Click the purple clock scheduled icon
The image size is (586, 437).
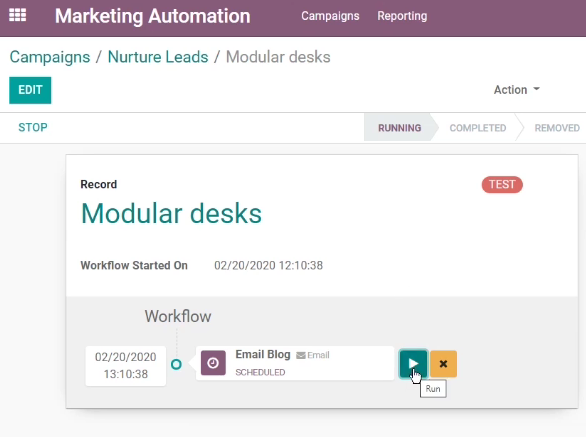[x=213, y=363]
